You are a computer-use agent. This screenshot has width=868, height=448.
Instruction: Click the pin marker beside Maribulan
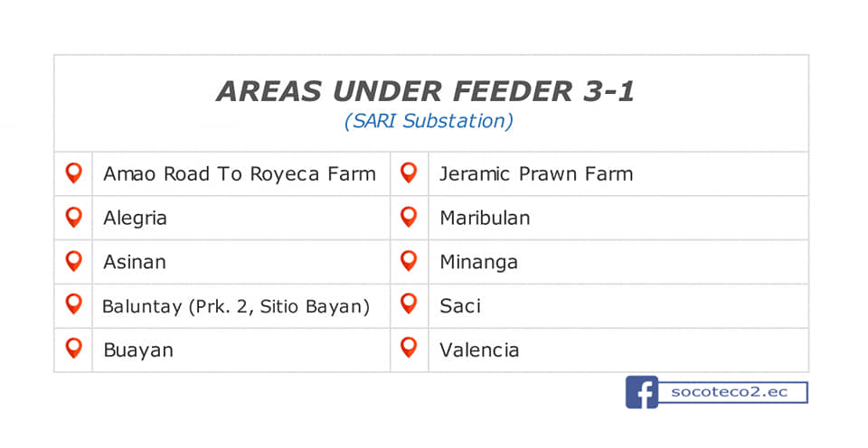409,217
